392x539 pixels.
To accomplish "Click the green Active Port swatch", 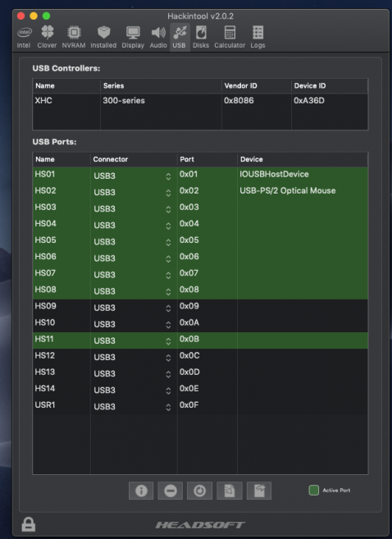I will 313,491.
